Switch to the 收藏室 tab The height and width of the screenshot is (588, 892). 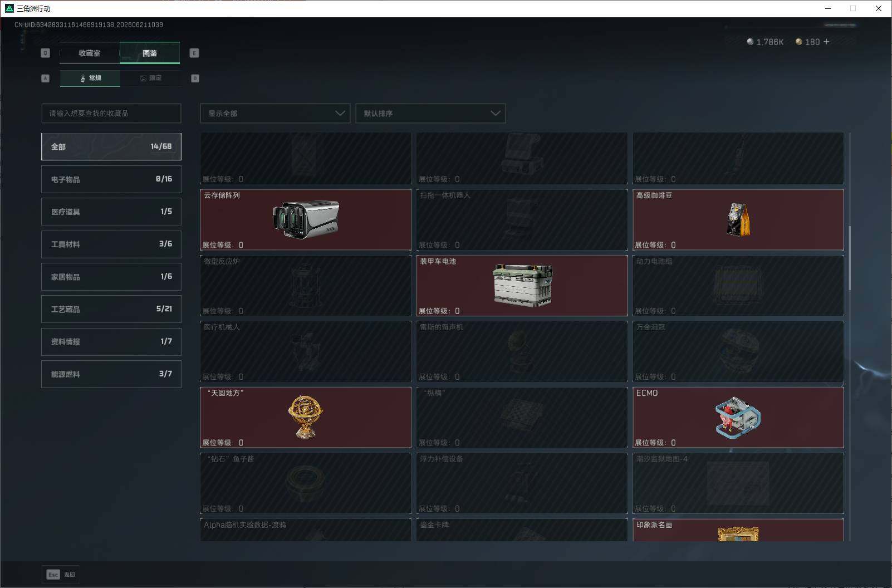90,53
